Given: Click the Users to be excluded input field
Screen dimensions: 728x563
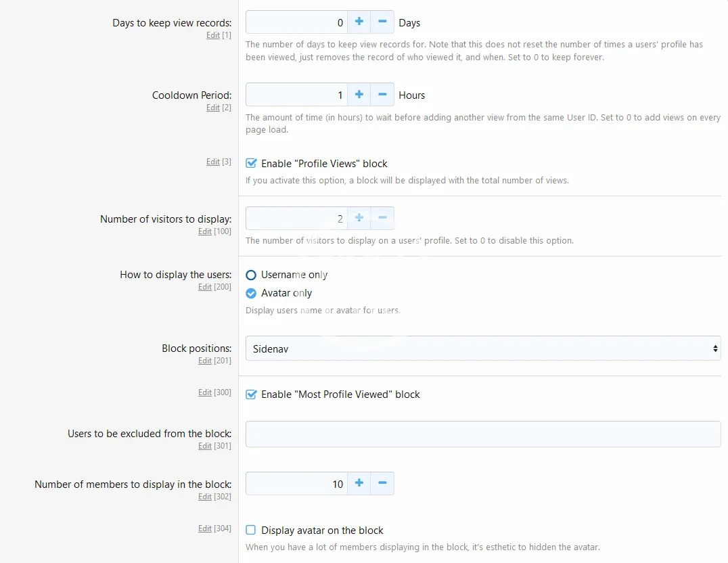Looking at the screenshot, I should click(482, 434).
